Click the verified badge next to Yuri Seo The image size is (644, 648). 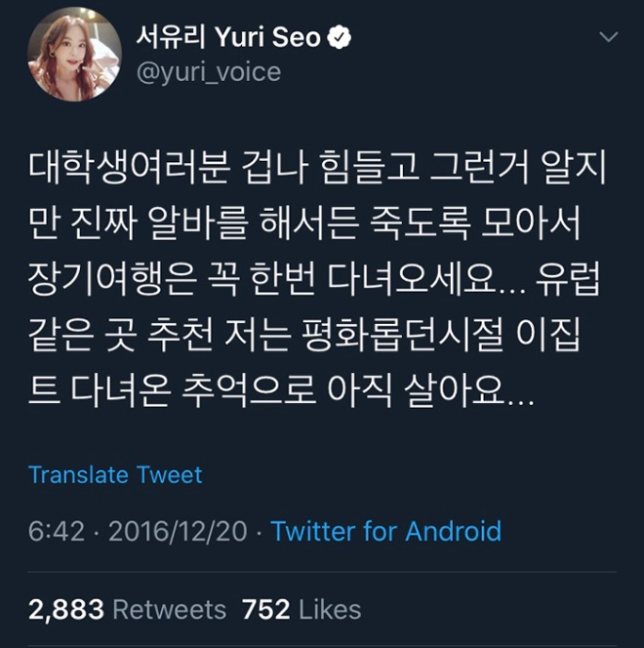[340, 37]
